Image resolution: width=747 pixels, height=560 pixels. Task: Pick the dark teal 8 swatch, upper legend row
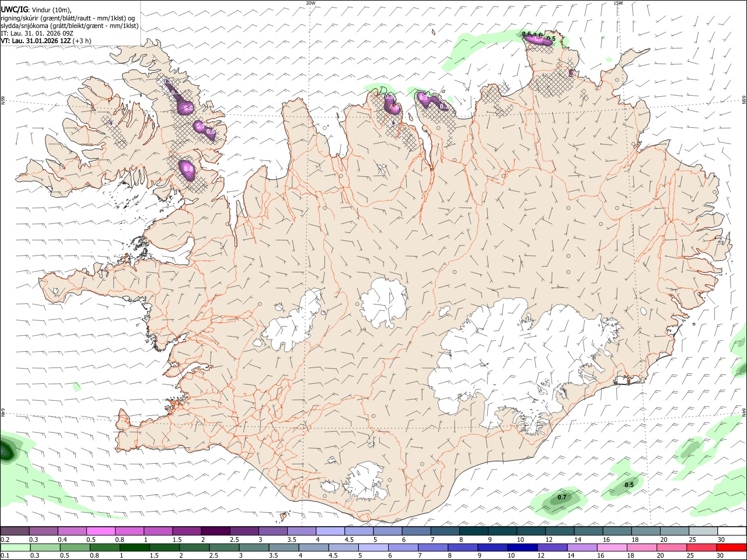pos(474,531)
